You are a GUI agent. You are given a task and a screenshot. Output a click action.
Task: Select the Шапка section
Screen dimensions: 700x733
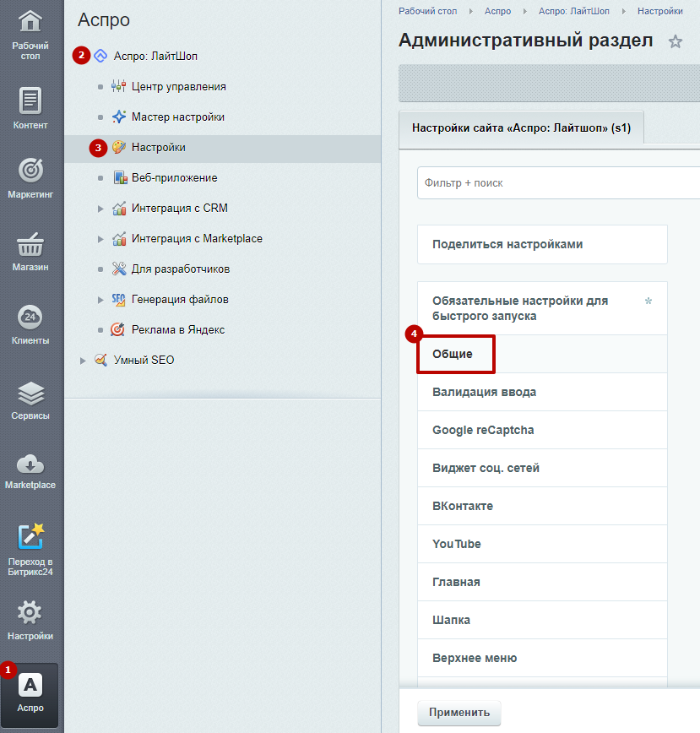pos(543,620)
